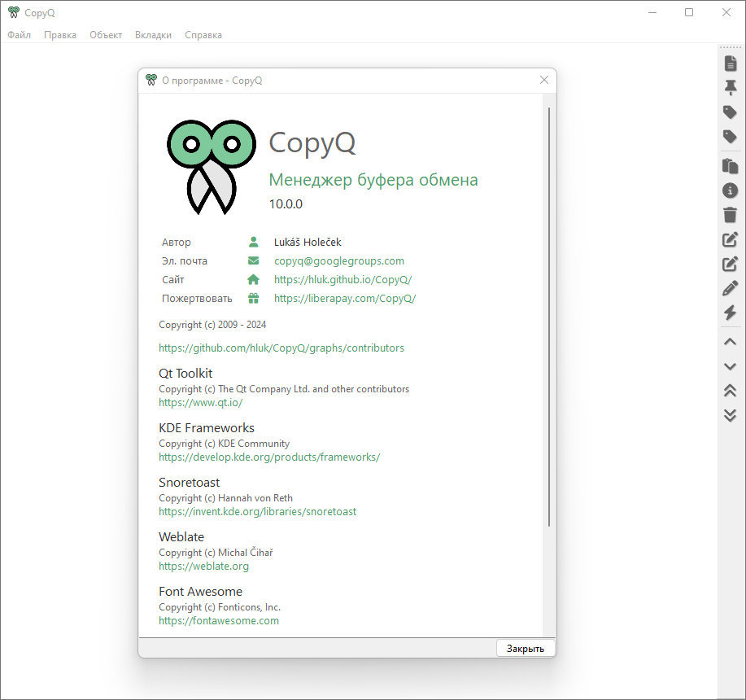Viewport: 746px width, 700px height.
Task: Click the New Item document icon in sidebar
Action: [731, 63]
